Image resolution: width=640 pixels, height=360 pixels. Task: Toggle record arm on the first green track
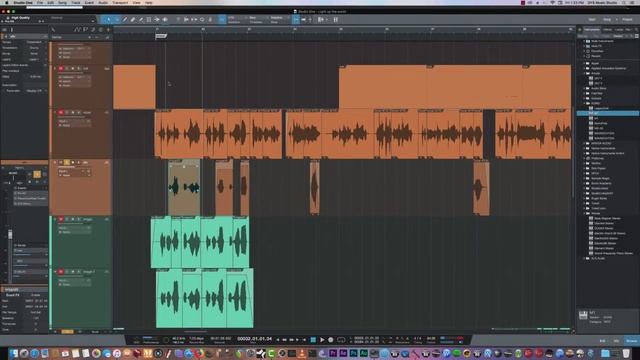point(61,219)
